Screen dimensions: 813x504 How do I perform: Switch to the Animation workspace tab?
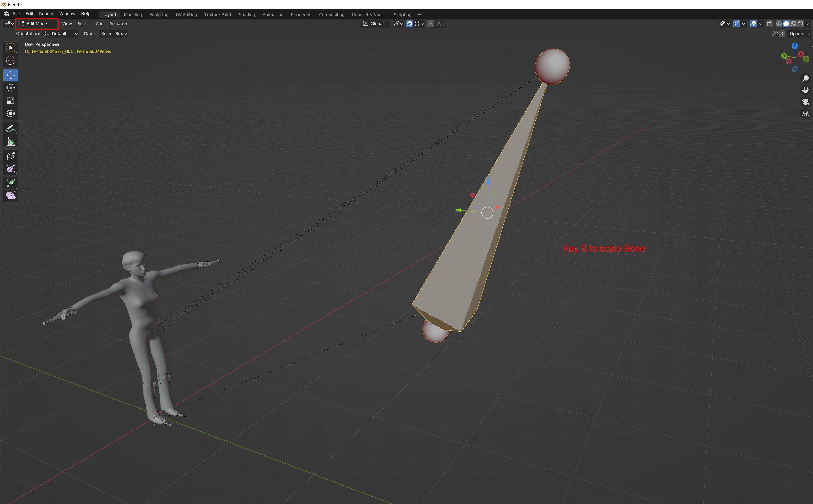273,15
